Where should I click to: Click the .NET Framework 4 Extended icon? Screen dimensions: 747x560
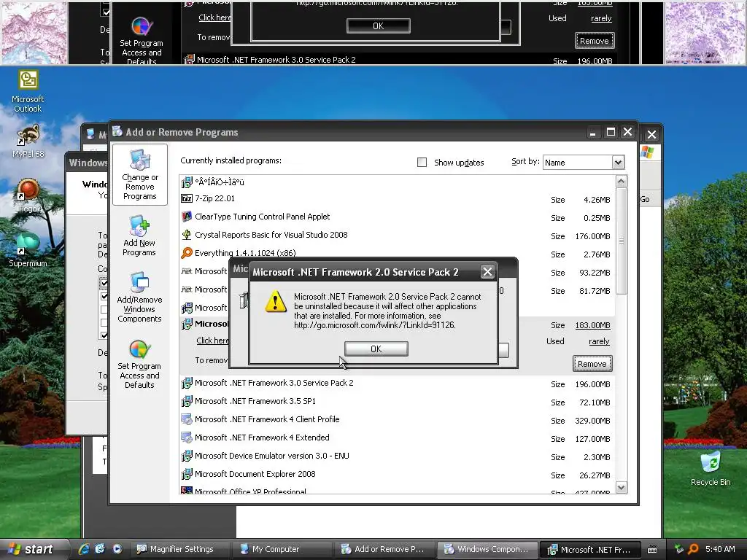(187, 437)
